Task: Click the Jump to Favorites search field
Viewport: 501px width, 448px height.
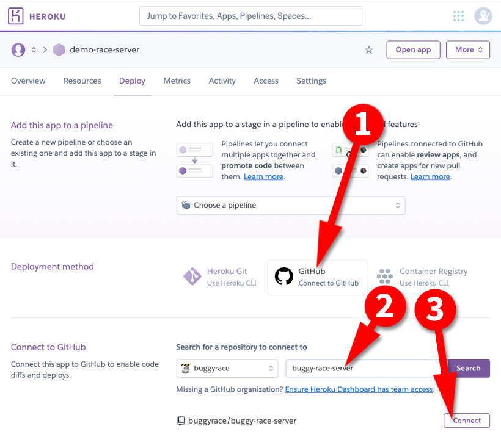Action: point(250,16)
